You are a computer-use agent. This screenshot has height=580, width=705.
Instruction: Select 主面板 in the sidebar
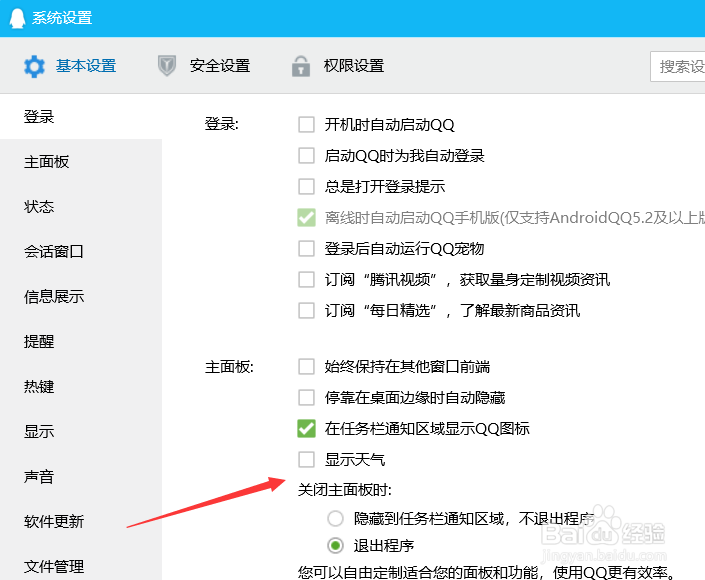pyautogui.click(x=81, y=162)
